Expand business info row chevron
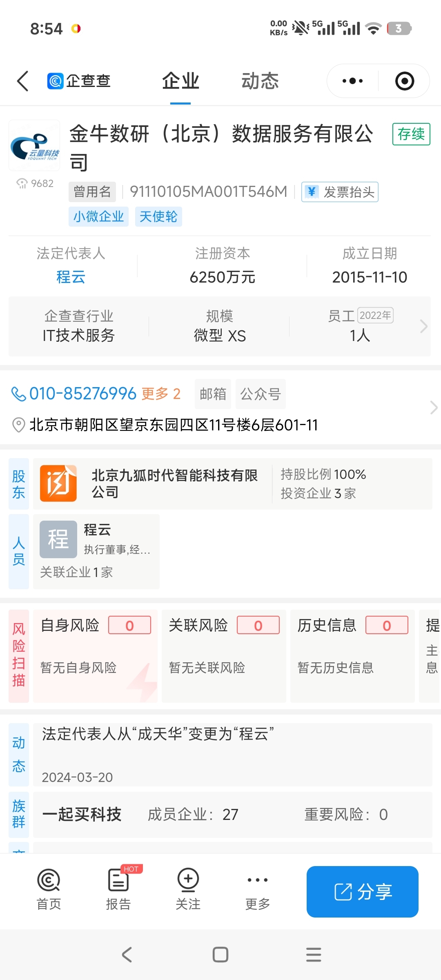Viewport: 441px width, 980px height. tap(424, 326)
